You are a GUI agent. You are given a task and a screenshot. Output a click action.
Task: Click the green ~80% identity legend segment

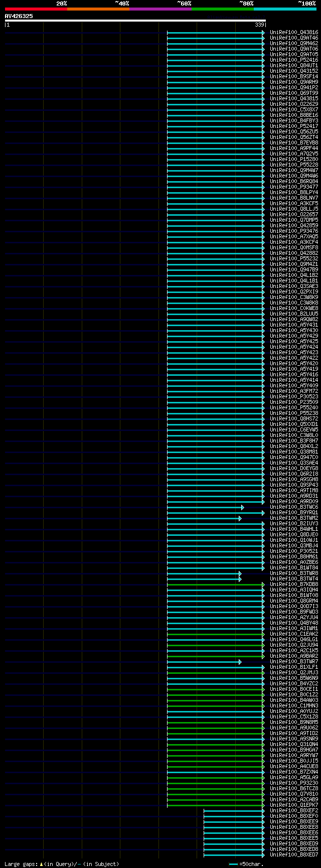point(223,9)
